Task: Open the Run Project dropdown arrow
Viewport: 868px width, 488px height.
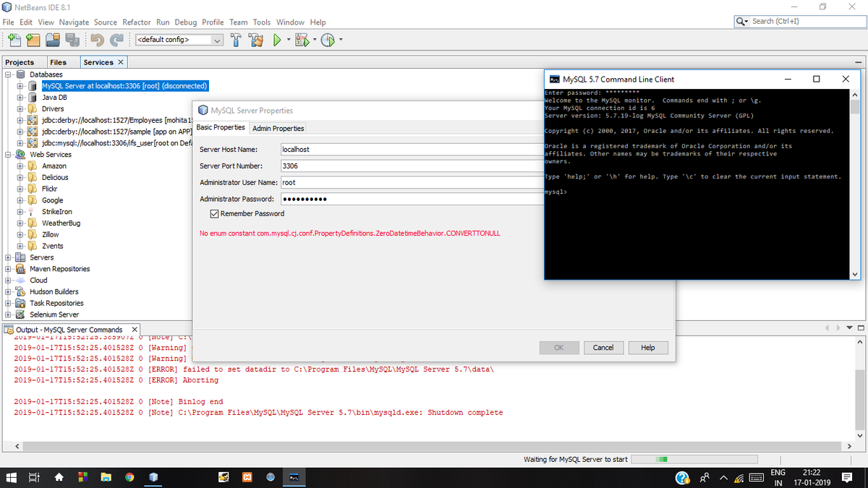Action: 288,40
